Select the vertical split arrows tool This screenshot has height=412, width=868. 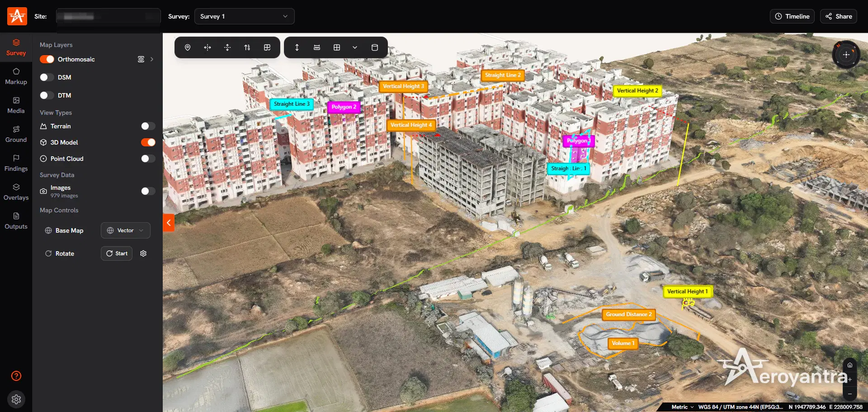click(x=227, y=47)
